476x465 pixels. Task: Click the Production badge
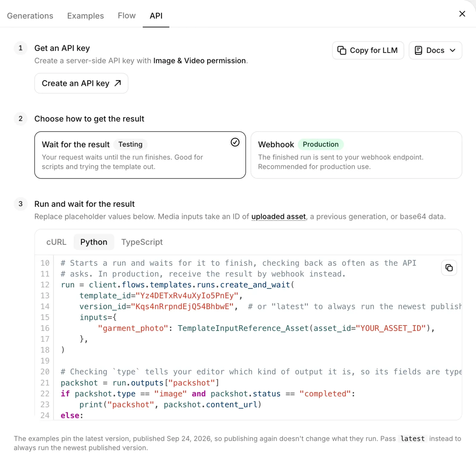point(320,144)
